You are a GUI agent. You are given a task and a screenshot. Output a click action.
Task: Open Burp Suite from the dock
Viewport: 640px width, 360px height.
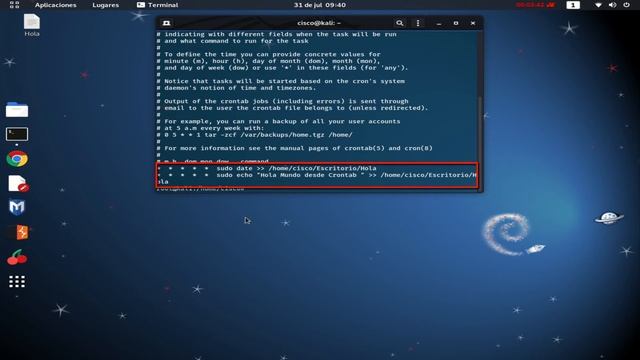[x=22, y=232]
